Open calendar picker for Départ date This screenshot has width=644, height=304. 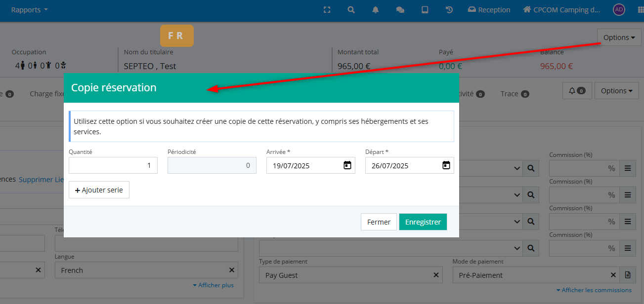point(446,165)
